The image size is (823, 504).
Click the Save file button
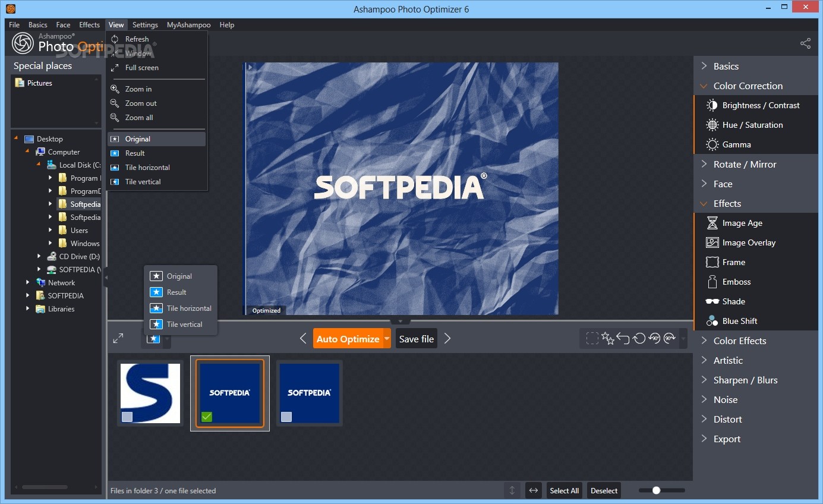click(x=416, y=339)
